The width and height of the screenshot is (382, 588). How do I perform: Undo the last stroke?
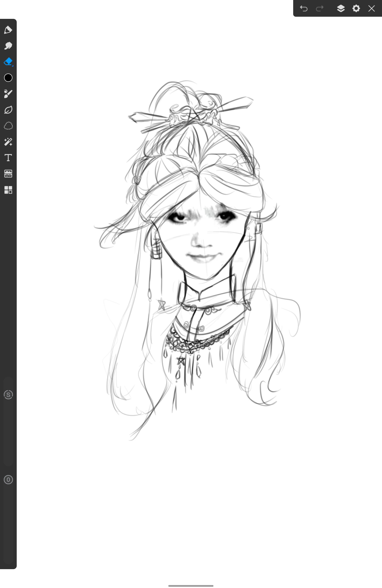point(304,9)
